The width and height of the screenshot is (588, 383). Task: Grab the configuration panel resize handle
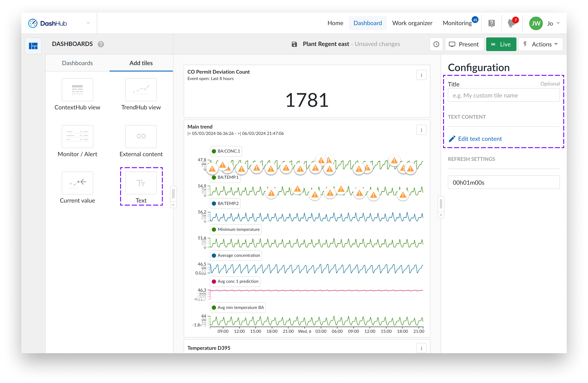tap(441, 204)
